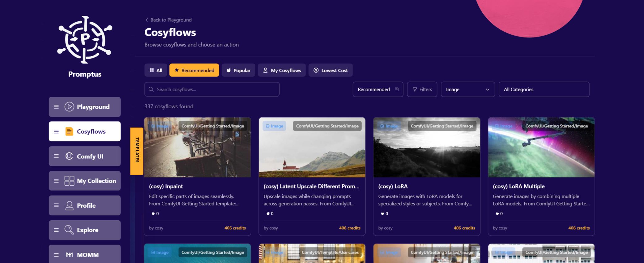Click the Comfy UI logo icon
This screenshot has height=263, width=644.
tap(69, 156)
